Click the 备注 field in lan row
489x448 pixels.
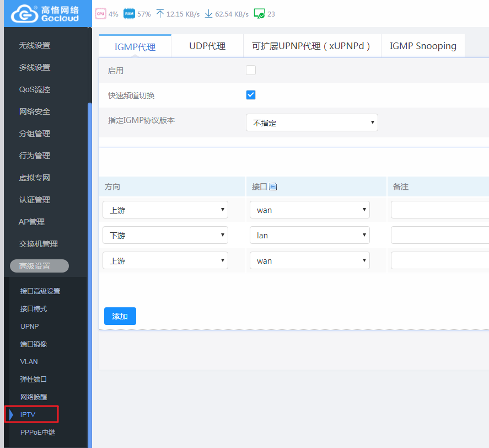click(x=440, y=235)
